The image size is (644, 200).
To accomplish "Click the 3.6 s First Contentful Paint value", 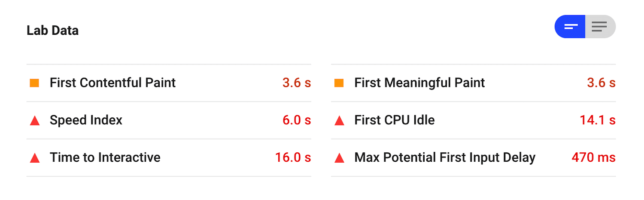I will tap(296, 83).
